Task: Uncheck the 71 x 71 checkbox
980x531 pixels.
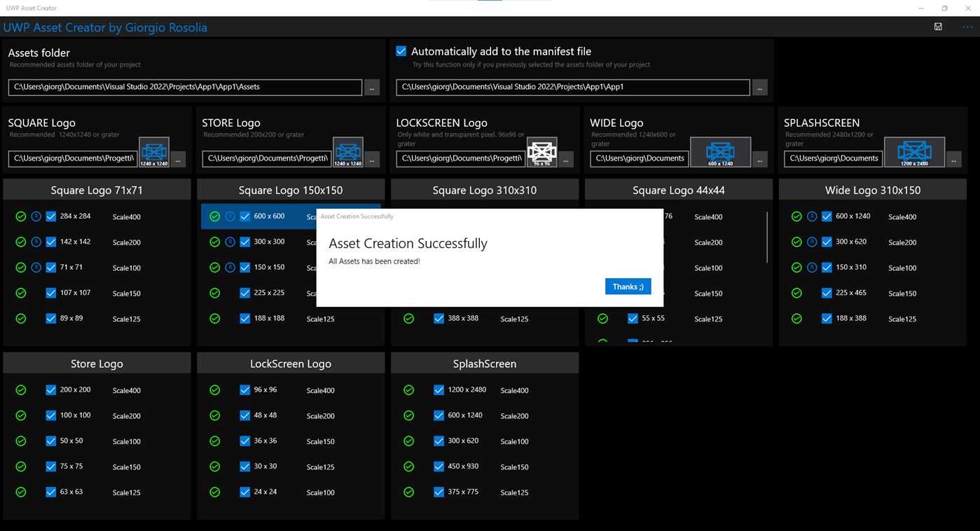Action: pyautogui.click(x=51, y=268)
